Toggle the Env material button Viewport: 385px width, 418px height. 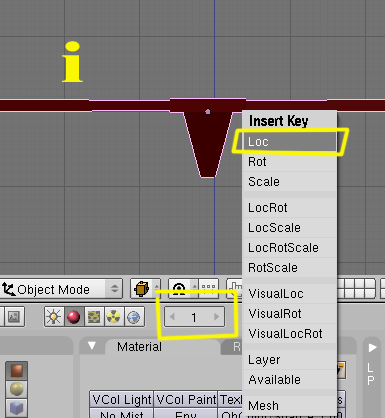(x=186, y=413)
